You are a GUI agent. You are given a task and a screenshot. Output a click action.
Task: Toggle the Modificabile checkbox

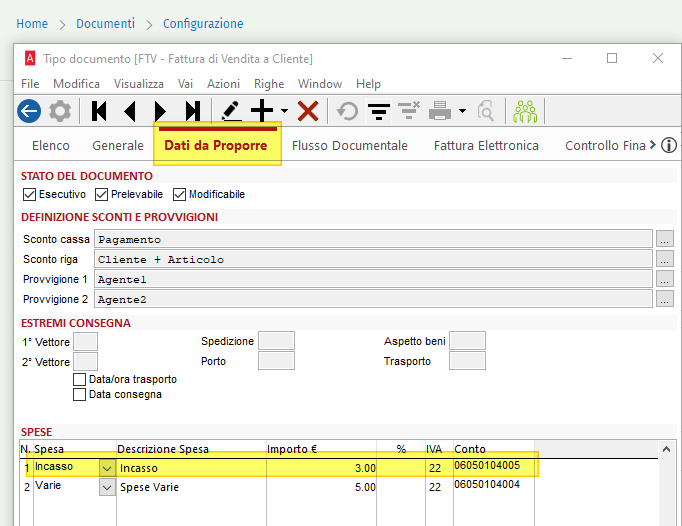coord(179,194)
